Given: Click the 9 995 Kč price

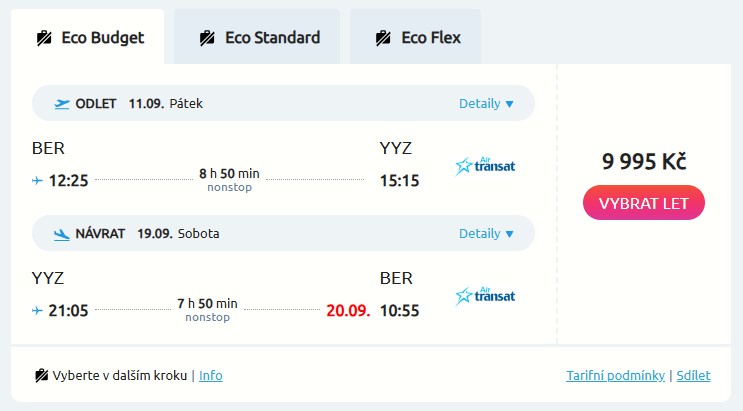Looking at the screenshot, I should pos(643,161).
